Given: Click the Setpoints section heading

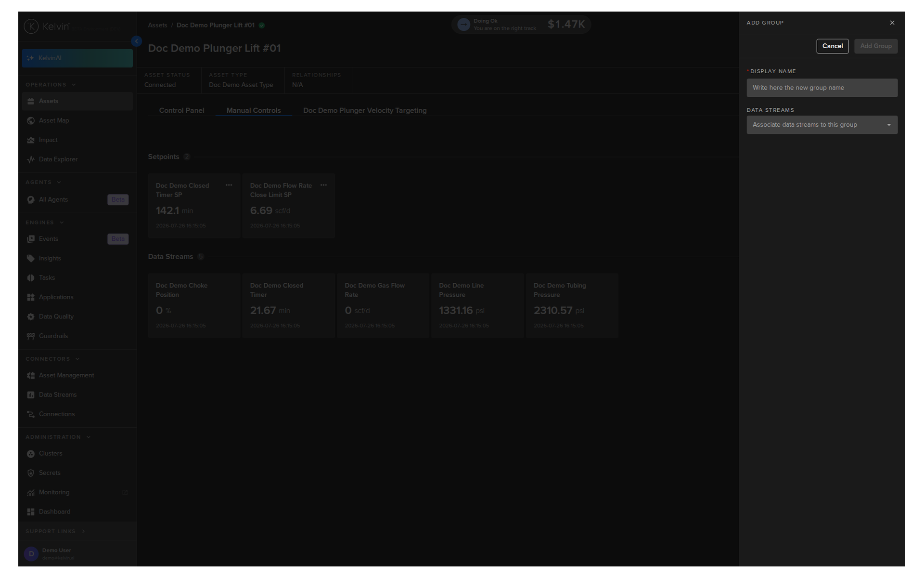Looking at the screenshot, I should coord(164,157).
